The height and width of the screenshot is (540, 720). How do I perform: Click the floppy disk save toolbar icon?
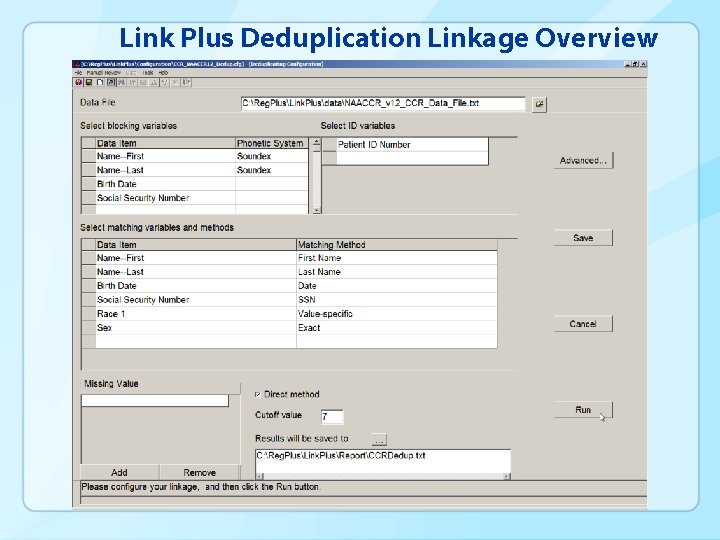pos(89,83)
